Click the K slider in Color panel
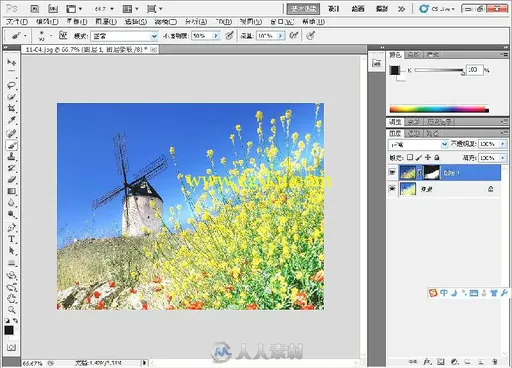This screenshot has height=368, width=512. coord(440,70)
